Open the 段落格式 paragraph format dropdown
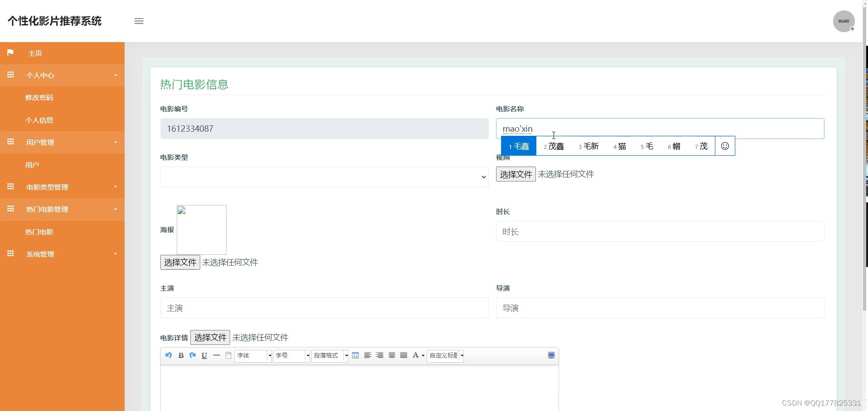868x411 pixels. click(330, 355)
